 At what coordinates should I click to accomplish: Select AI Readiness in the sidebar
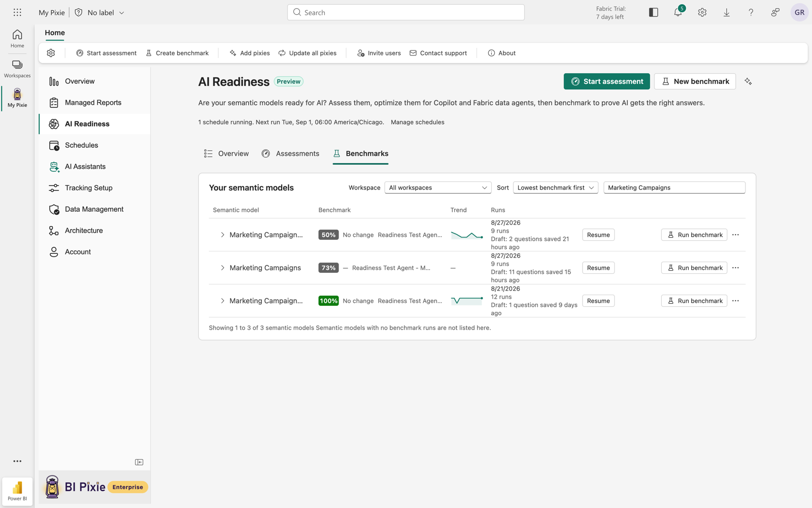(x=94, y=124)
